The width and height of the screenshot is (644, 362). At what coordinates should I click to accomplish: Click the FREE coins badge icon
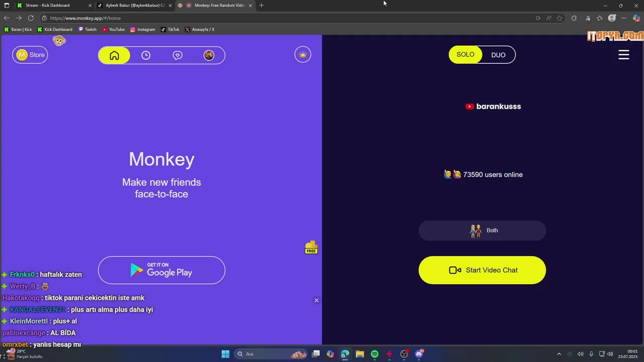point(311,247)
